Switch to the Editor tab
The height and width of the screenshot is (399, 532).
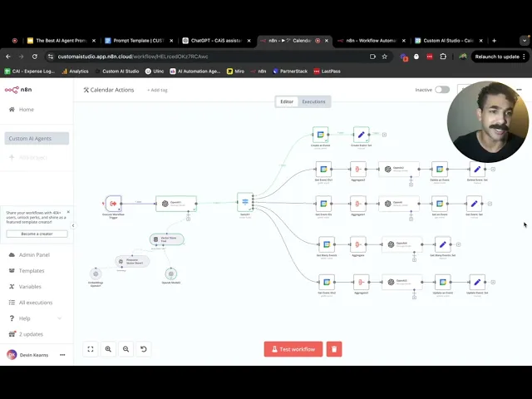287,101
